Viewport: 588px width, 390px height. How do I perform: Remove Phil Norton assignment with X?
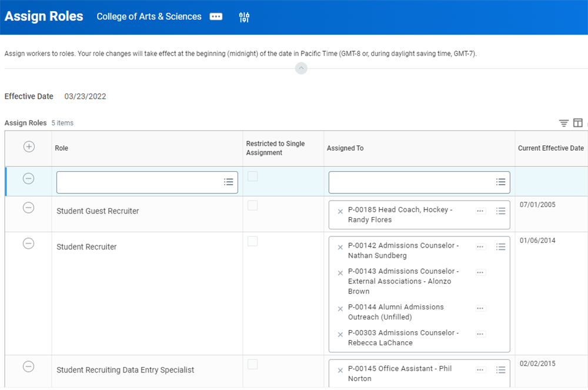click(340, 371)
